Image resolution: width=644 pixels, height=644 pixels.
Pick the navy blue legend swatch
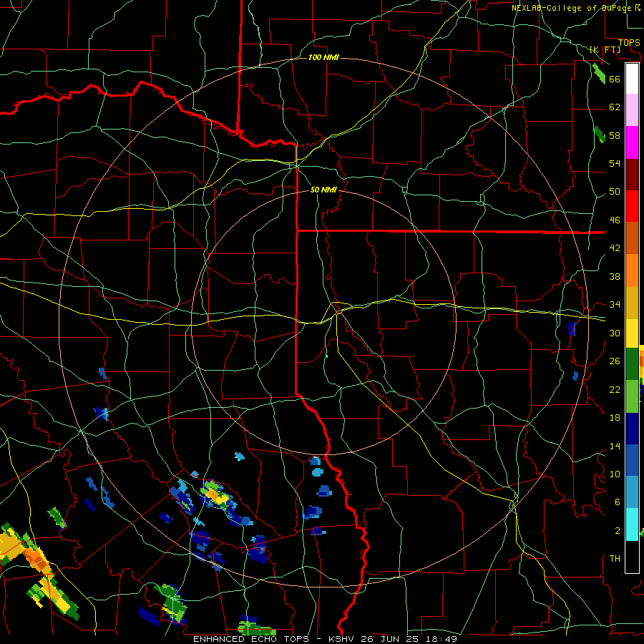pos(632,429)
